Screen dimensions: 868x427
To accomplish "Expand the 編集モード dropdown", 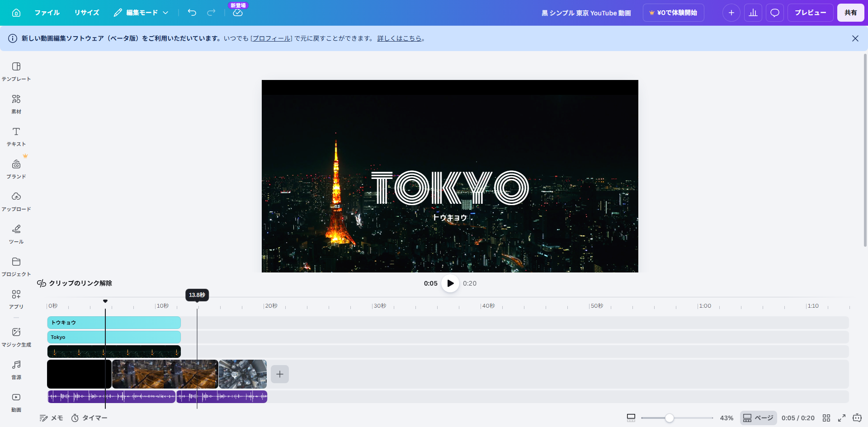I will point(141,13).
